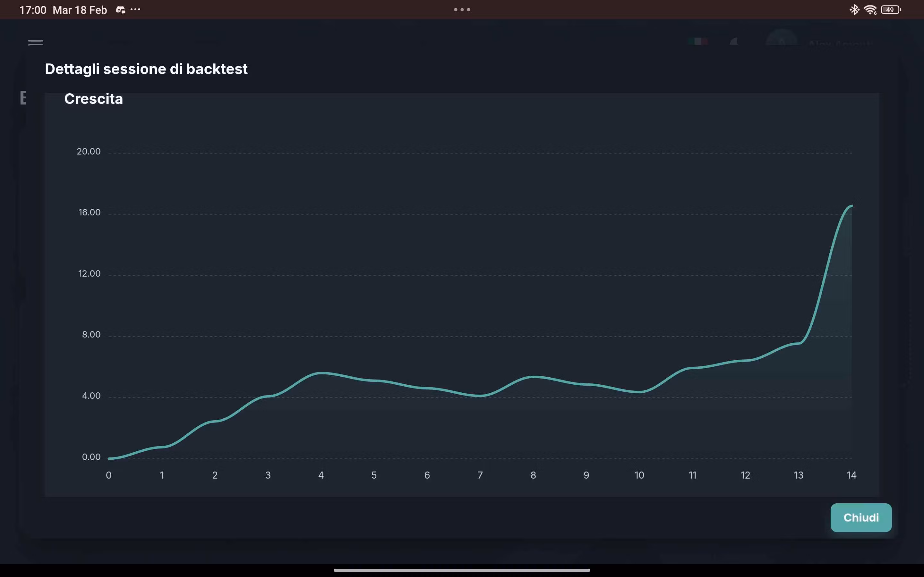Click the growth curve at x-axis 4
The width and height of the screenshot is (924, 577).
pos(321,373)
